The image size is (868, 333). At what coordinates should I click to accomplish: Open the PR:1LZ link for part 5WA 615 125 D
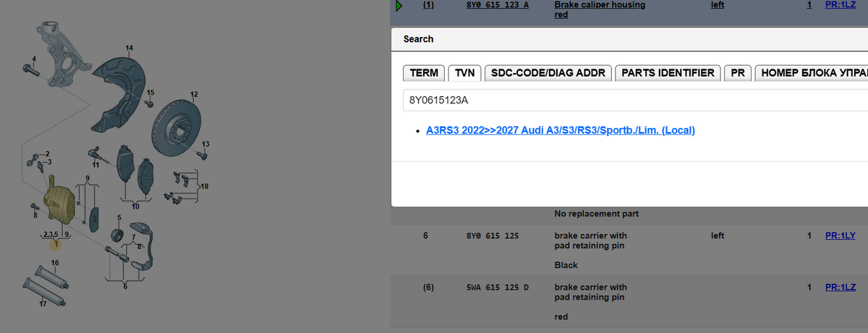(841, 287)
